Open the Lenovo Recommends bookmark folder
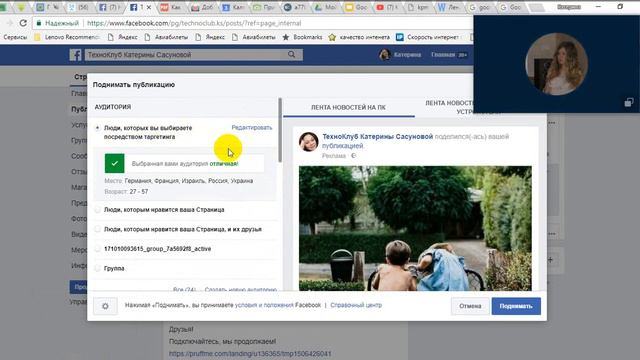Screen dimensions: 640x360 click(67, 37)
